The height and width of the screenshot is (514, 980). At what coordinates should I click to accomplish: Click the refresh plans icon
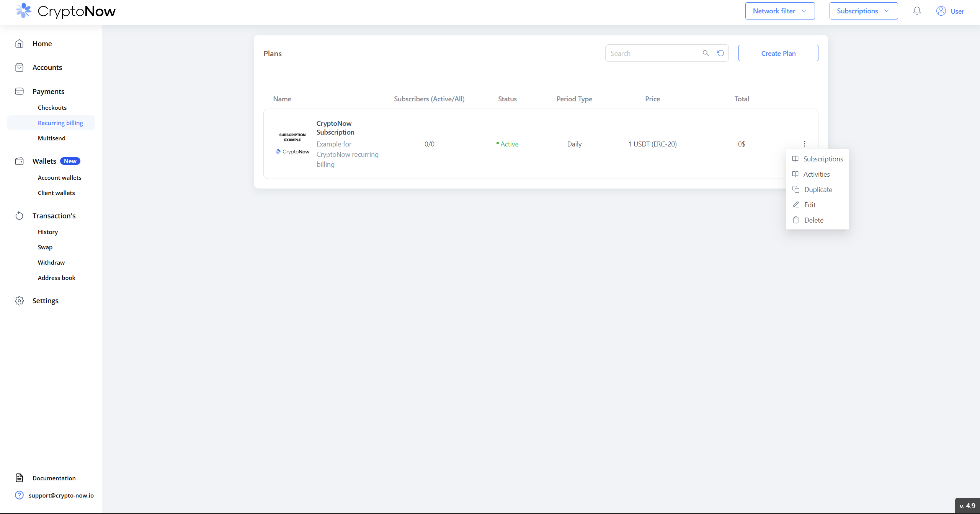point(720,53)
